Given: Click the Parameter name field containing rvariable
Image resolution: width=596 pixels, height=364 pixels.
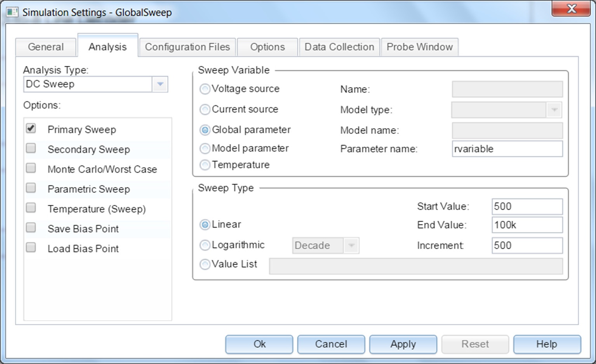Looking at the screenshot, I should pos(507,149).
